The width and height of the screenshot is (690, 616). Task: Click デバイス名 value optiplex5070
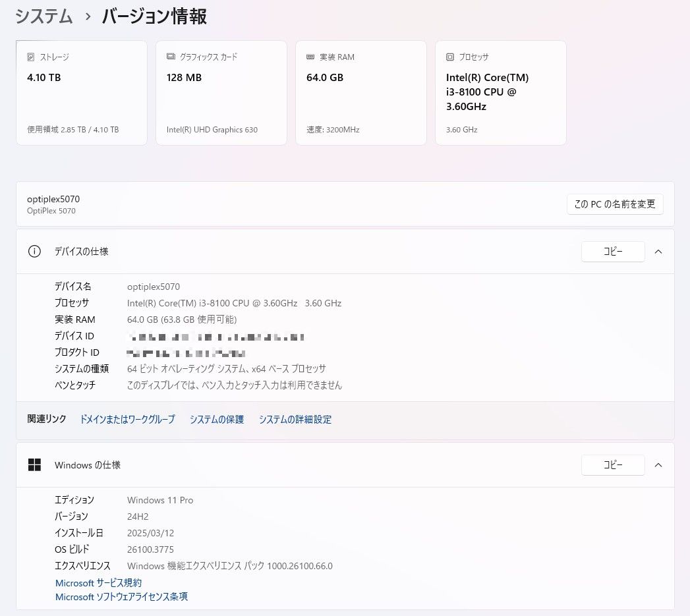coord(154,287)
